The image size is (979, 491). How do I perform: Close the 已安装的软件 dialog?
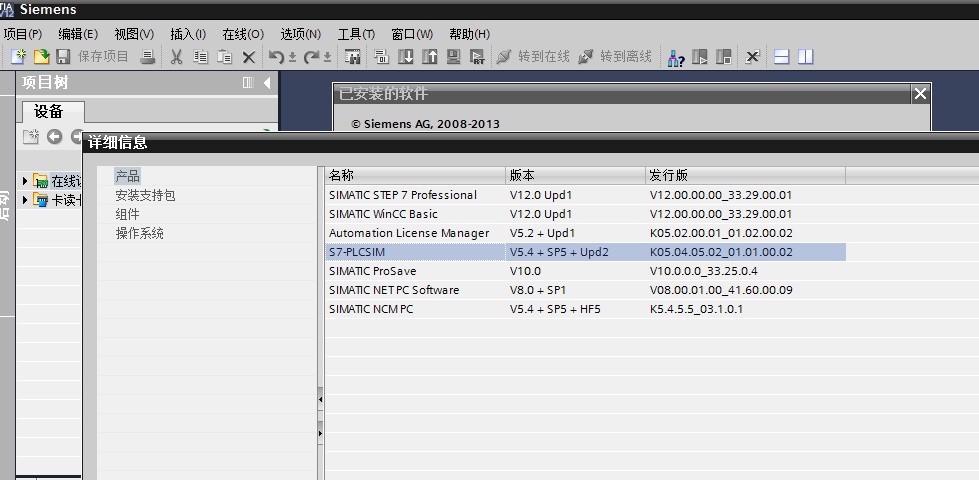pyautogui.click(x=920, y=94)
